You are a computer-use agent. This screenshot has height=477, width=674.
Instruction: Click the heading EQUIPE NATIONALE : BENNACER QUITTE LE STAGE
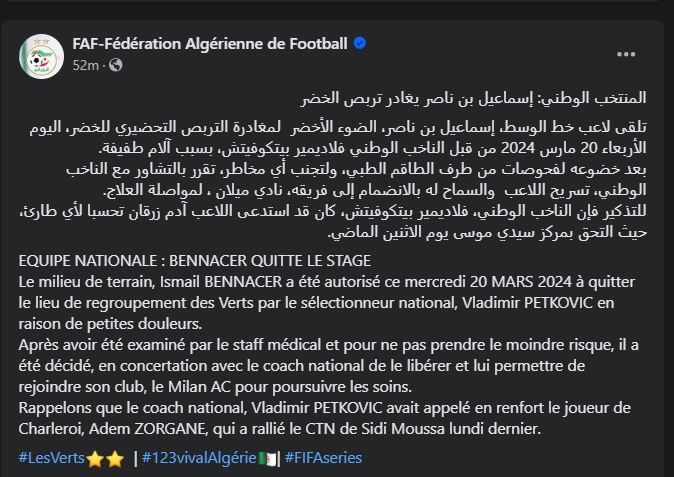[156, 261]
